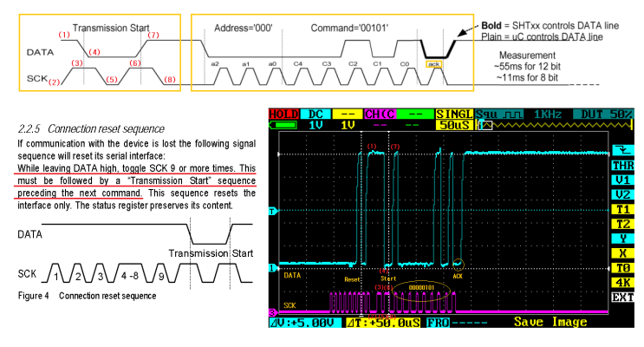
Task: Select the V2 cursor item
Action: coord(623,194)
